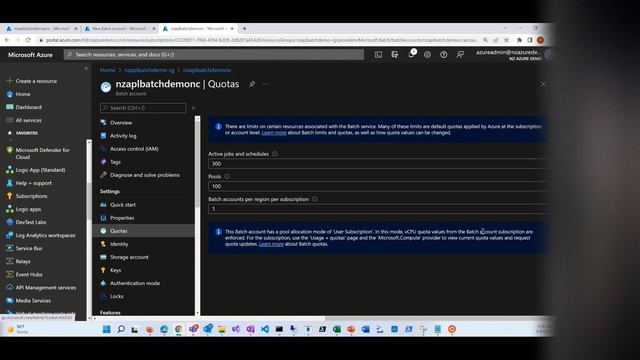Open the Help question mark icon
The height and width of the screenshot is (360, 640).
tap(444, 55)
